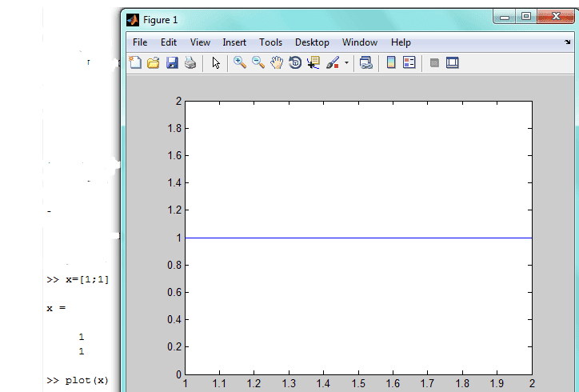Screen dimensions: 579x392
Task: Open the Help menu
Action: pos(401,42)
